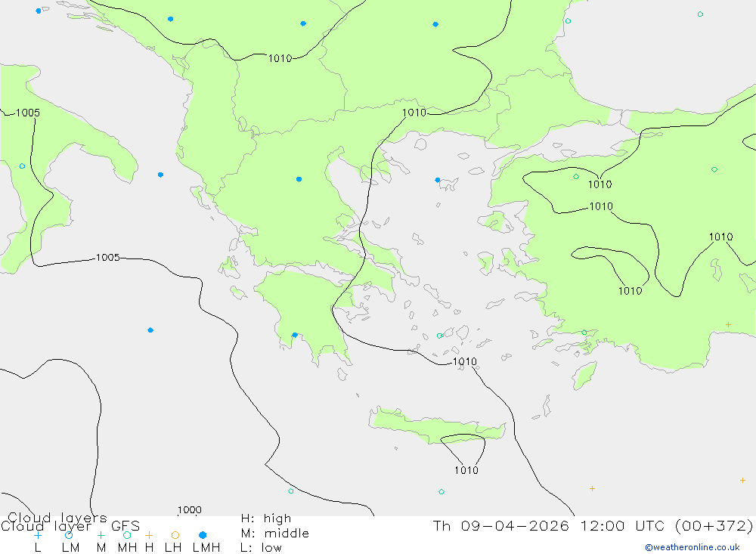Click the forecast date 'Th 09-04-2026 12:00 UTC (00+372)'
Image resolution: width=756 pixels, height=554 pixels.
point(593,525)
